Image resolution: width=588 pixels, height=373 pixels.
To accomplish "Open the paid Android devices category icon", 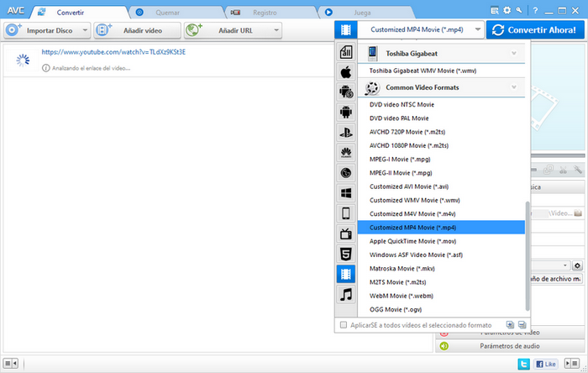I will (x=346, y=92).
